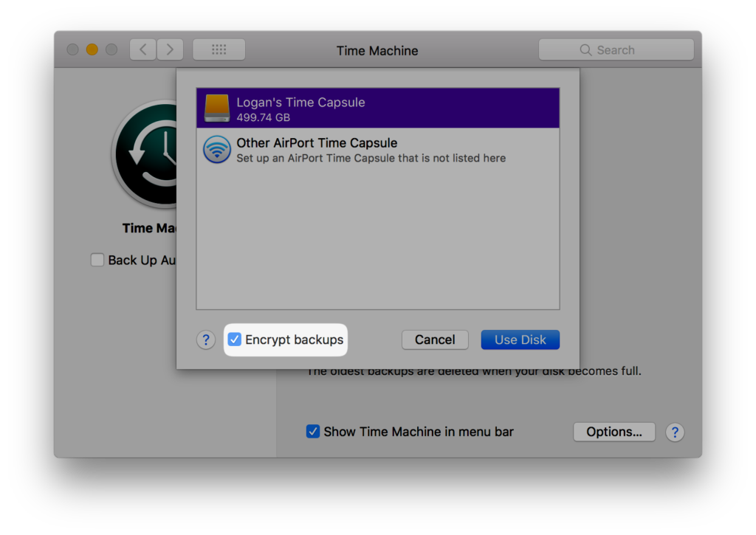
Task: Click the Time Machine clock icon
Action: tap(145, 154)
